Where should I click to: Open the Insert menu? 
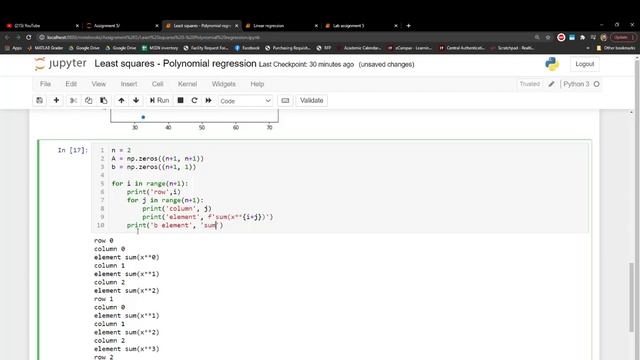[x=129, y=84]
